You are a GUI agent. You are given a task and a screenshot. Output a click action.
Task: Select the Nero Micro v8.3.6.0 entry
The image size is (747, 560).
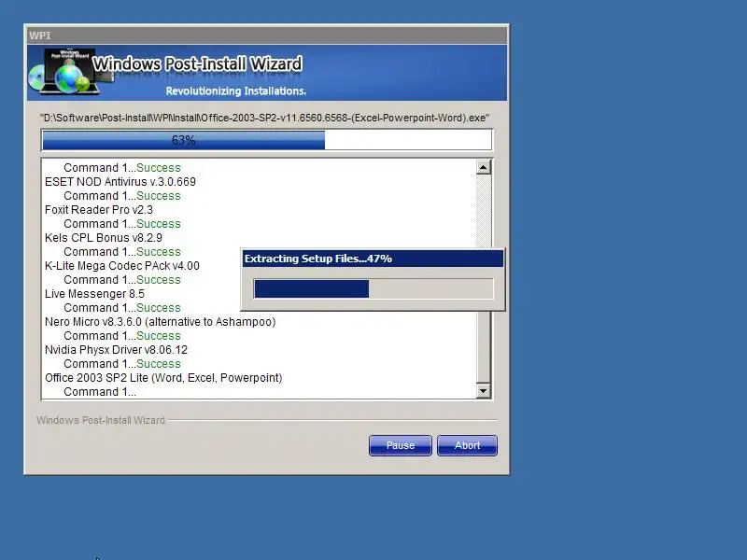pos(160,322)
